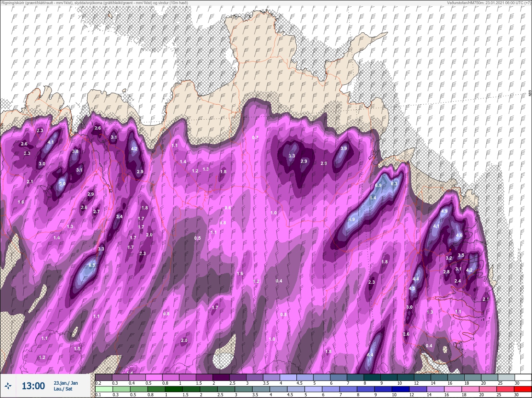
Task: Select the upper legend swatch starting at 0.2
Action: (103, 377)
